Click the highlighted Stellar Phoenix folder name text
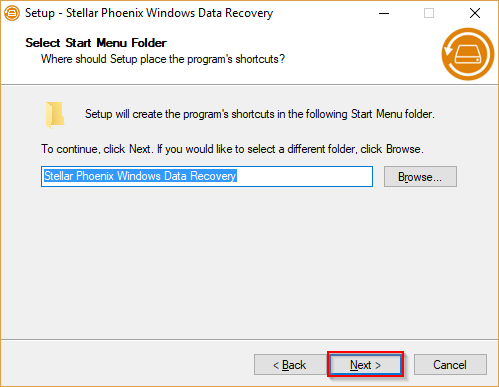 coord(140,176)
